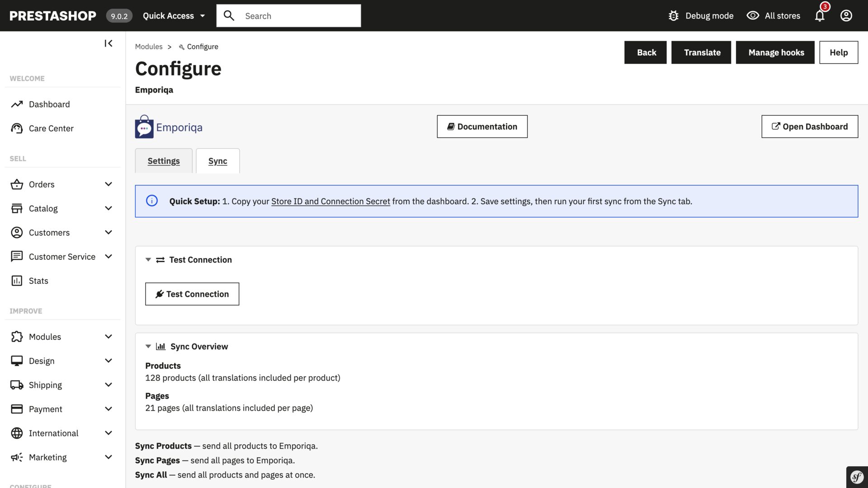Click the Emporiqa module logo
868x488 pixels.
(144, 127)
